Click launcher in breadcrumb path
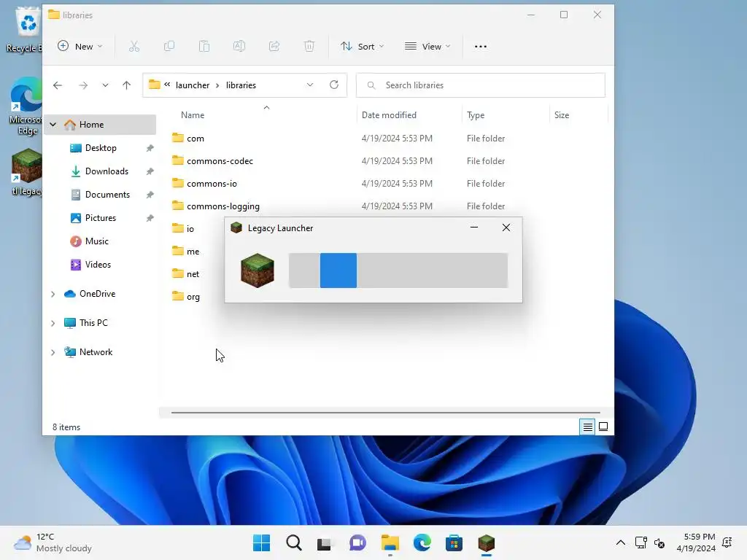The image size is (747, 560). (x=193, y=85)
